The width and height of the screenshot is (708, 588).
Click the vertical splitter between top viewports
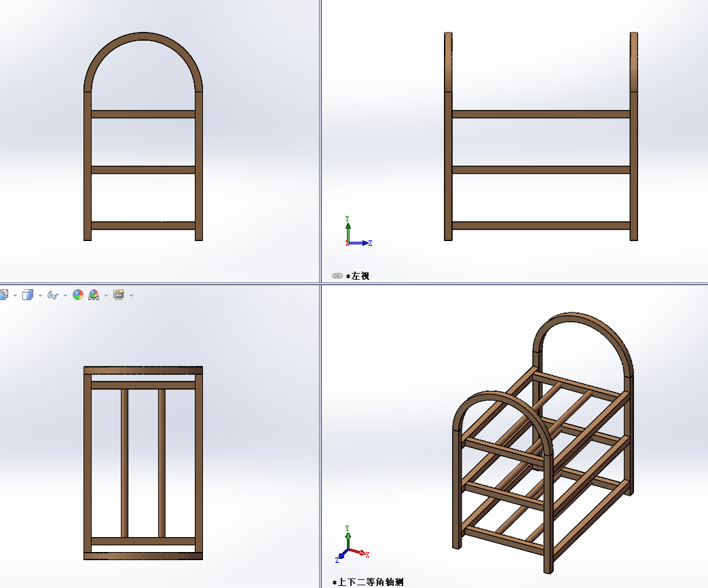pos(320,136)
